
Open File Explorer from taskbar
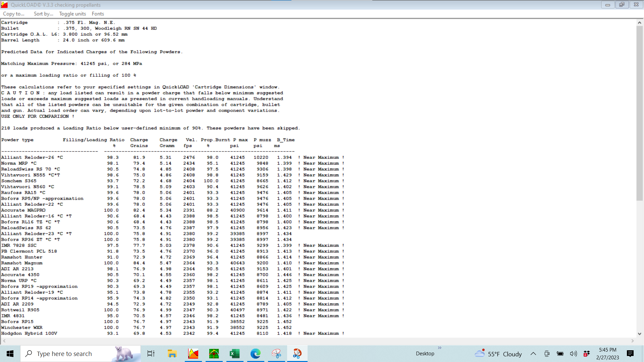coord(172,354)
